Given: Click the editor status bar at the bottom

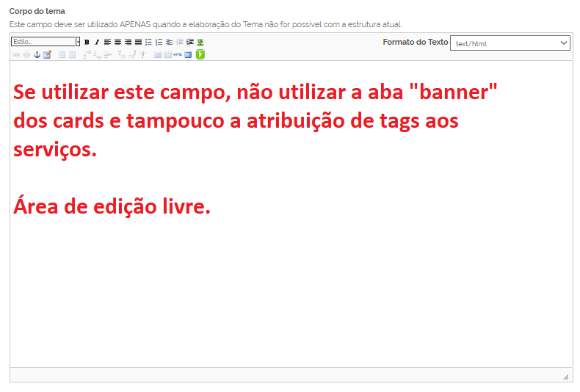Looking at the screenshot, I should tap(291, 374).
